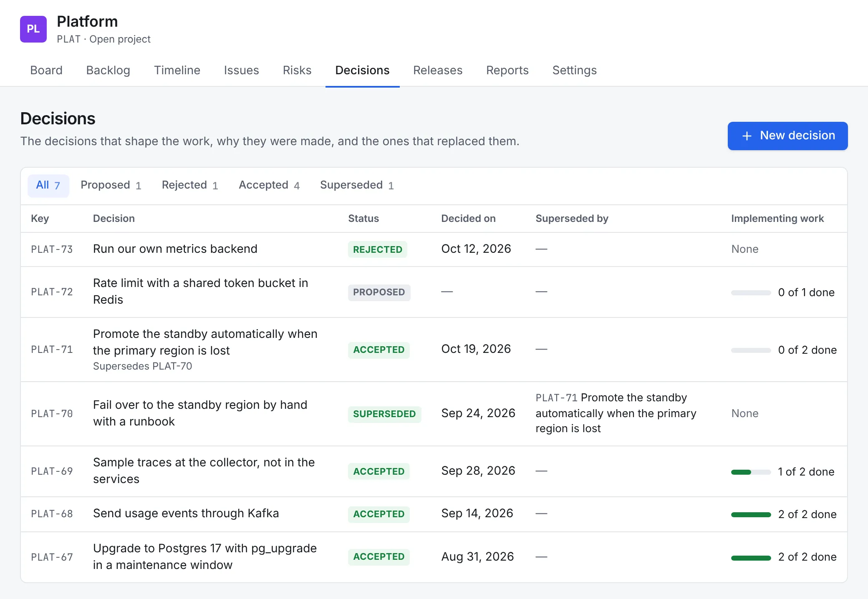This screenshot has height=599, width=868.
Task: Switch to the Backlog tab
Action: (x=108, y=70)
